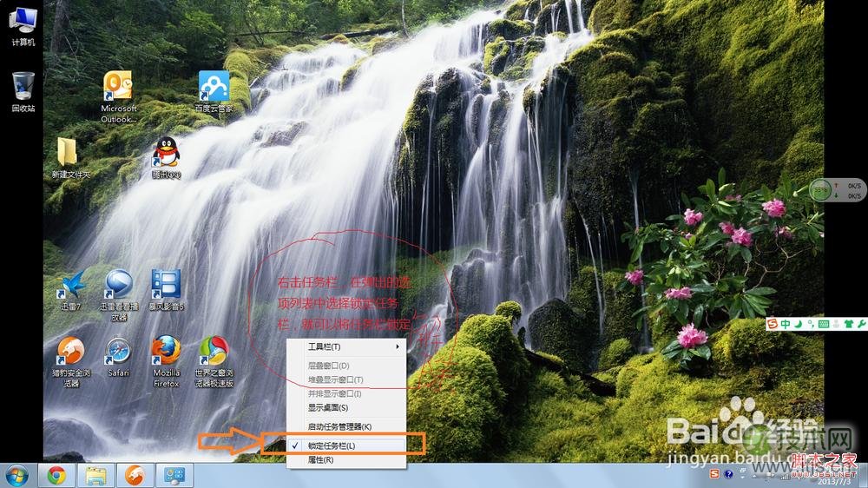Select the 世界之窗浏览器极速版 desktop shortcut

point(214,362)
